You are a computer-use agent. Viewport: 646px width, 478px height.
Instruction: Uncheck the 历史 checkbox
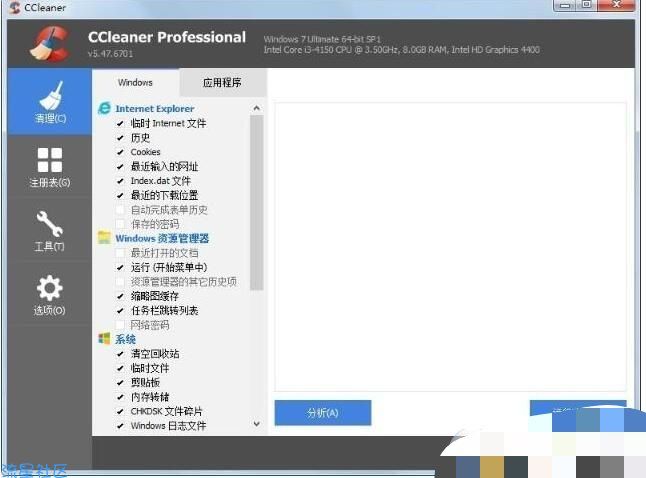(x=120, y=138)
